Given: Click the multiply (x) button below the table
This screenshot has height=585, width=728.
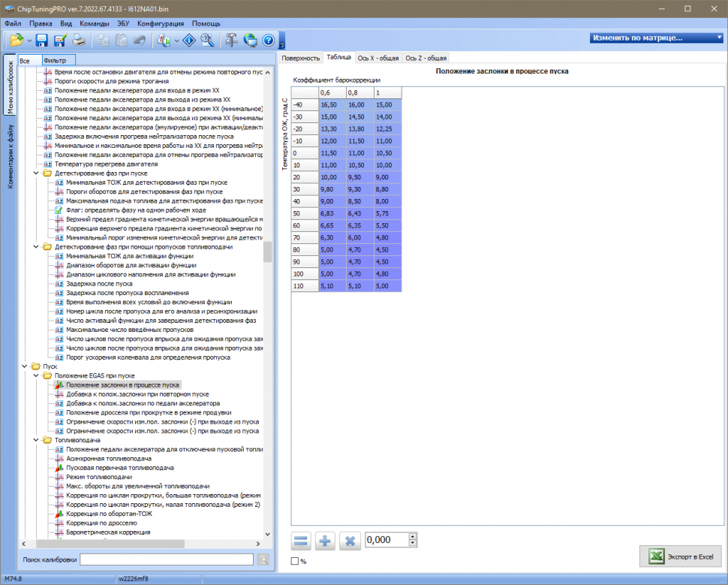Looking at the screenshot, I should point(349,541).
